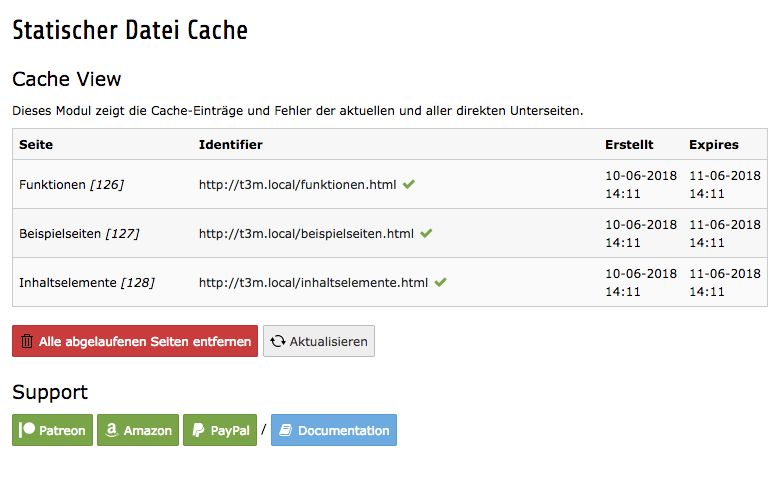Click the Patreon logo icon
Image resolution: width=777 pixels, height=484 pixels.
[27, 430]
